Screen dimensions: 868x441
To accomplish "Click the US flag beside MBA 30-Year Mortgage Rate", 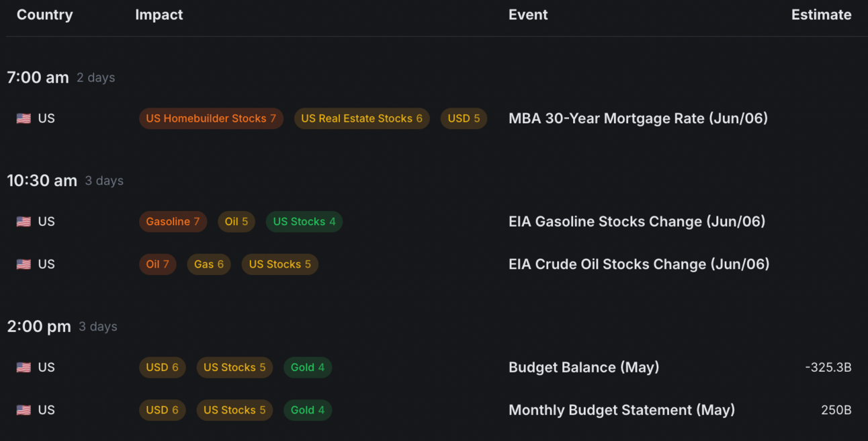I will (24, 119).
